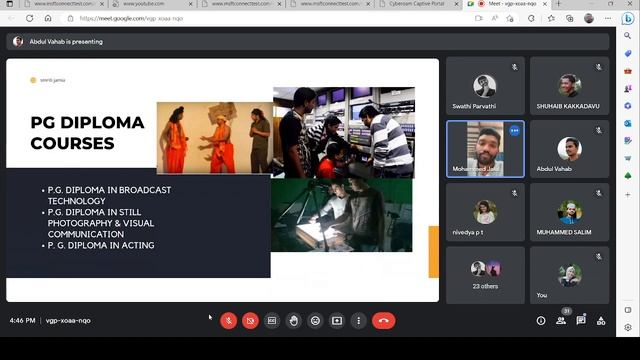
Task: Switch to the Cyberoam Captive Portal tab
Action: point(419,4)
